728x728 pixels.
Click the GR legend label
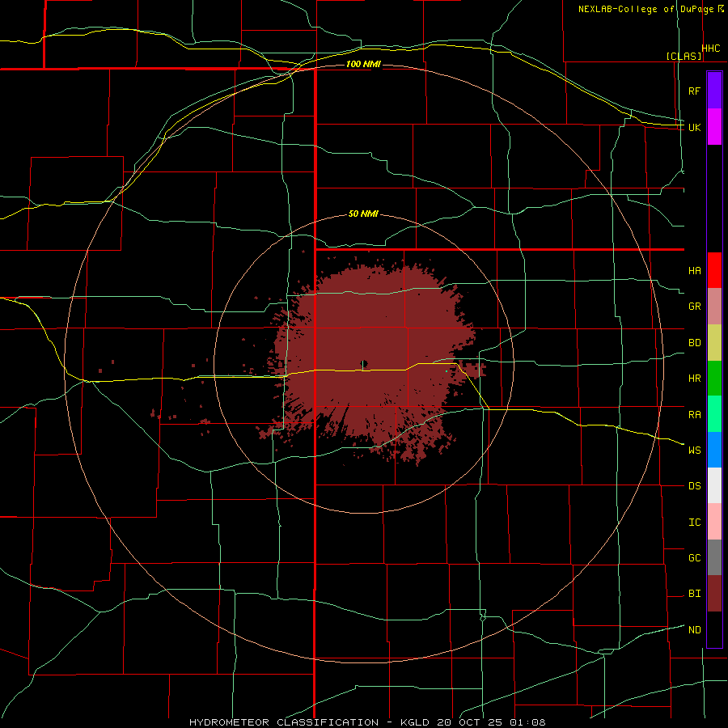coord(694,307)
